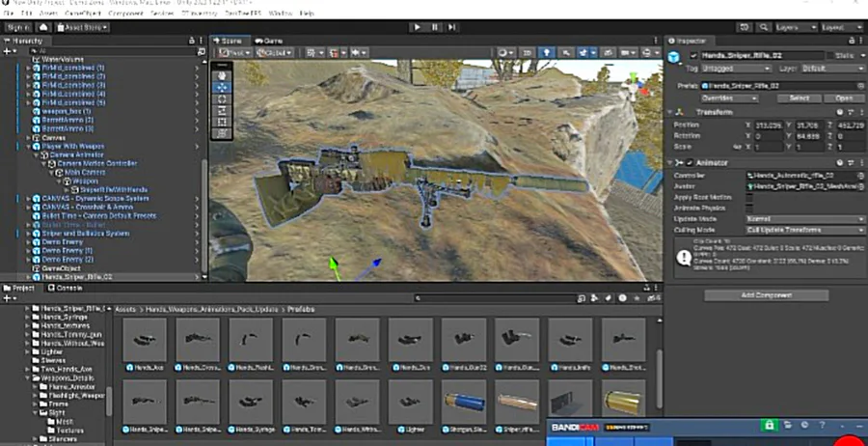The width and height of the screenshot is (868, 446).
Task: Select the Hand (View) tool in Scene
Action: point(222,76)
